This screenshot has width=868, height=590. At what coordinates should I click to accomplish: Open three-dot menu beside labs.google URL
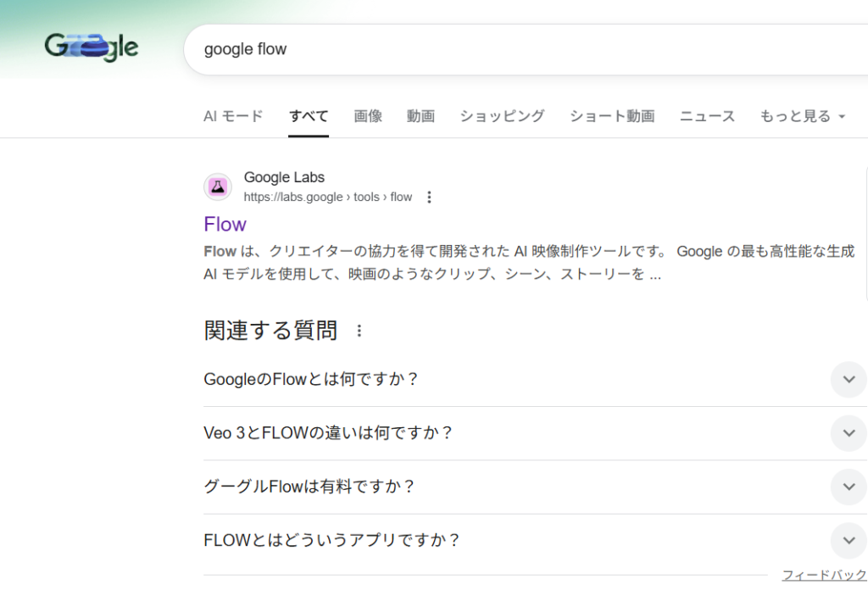(429, 198)
